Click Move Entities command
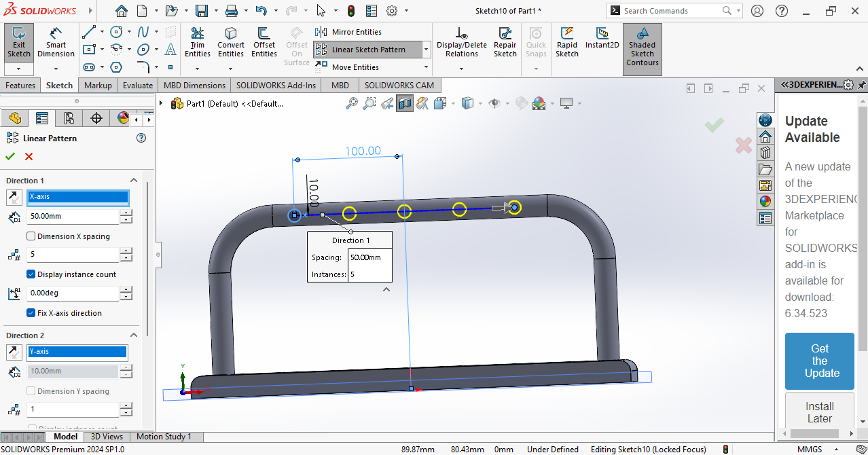 [x=347, y=67]
